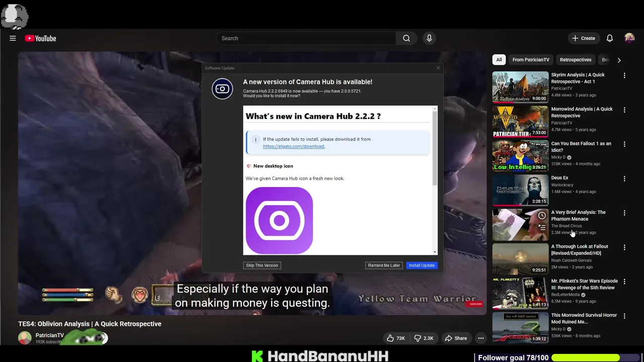The width and height of the screenshot is (644, 362).
Task: Open options menu for Deus Ex video
Action: (624, 178)
